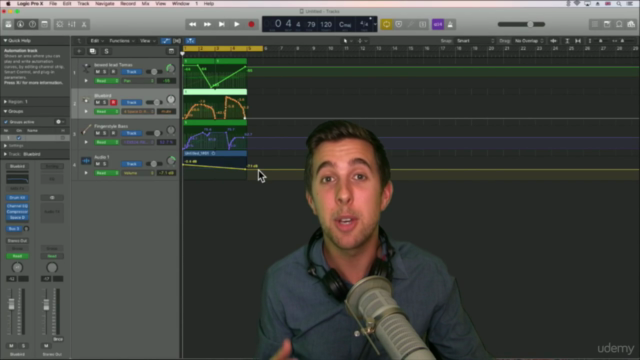This screenshot has height=360, width=640.
Task: Click the Bus 3 send slot
Action: pyautogui.click(x=14, y=229)
